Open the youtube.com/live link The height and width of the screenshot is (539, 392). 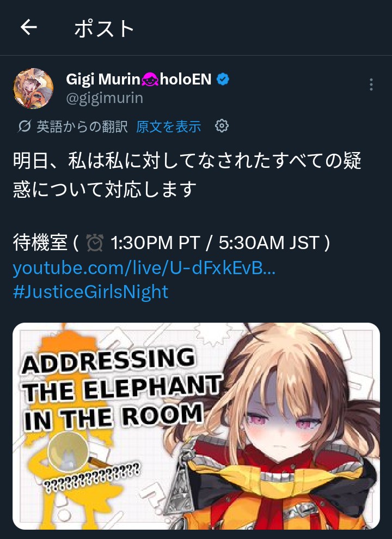(x=144, y=268)
